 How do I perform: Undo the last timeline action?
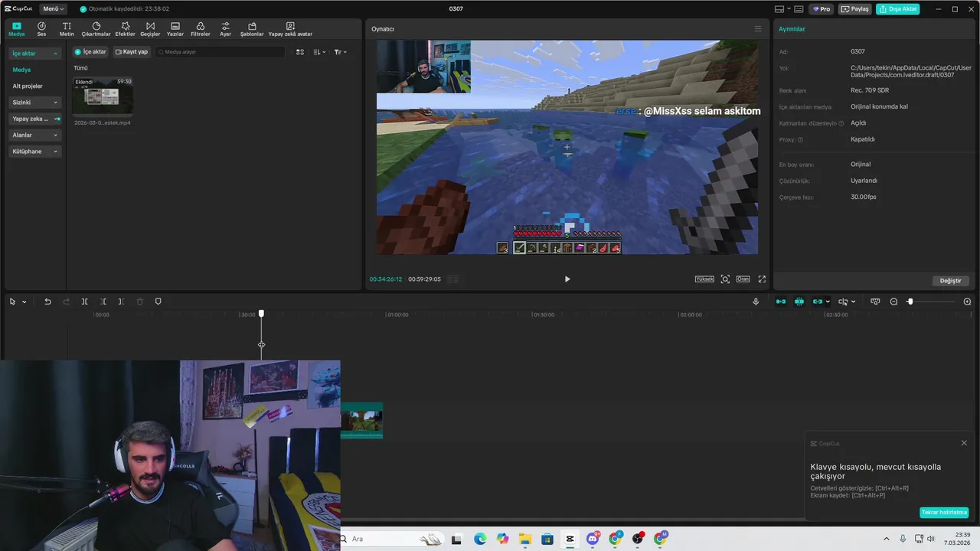coord(47,302)
